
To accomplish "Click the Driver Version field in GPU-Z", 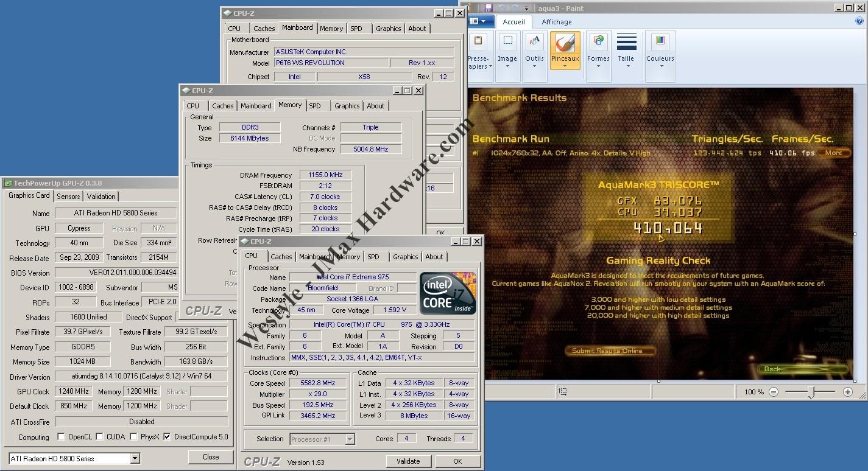I will (141, 377).
